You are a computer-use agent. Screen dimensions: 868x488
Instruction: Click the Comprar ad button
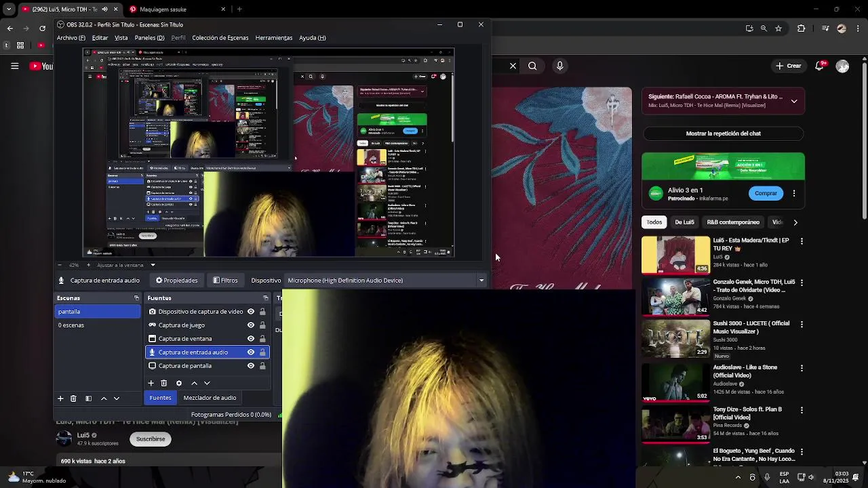click(766, 193)
